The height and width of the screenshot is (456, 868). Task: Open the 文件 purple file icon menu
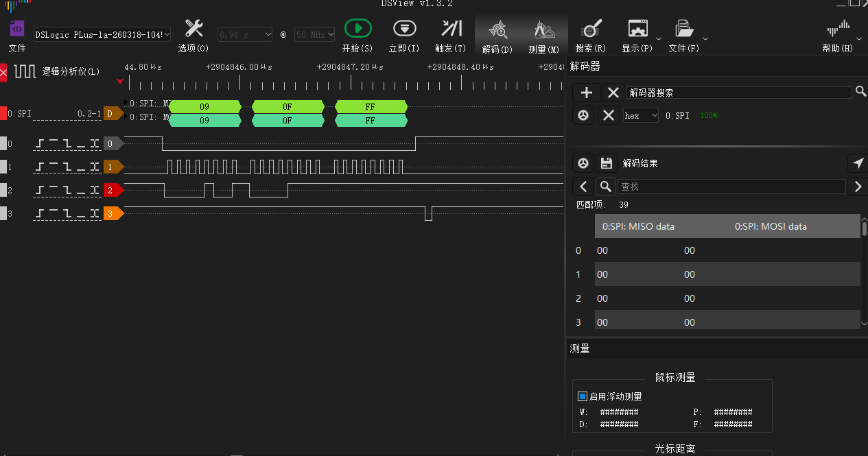[x=17, y=29]
